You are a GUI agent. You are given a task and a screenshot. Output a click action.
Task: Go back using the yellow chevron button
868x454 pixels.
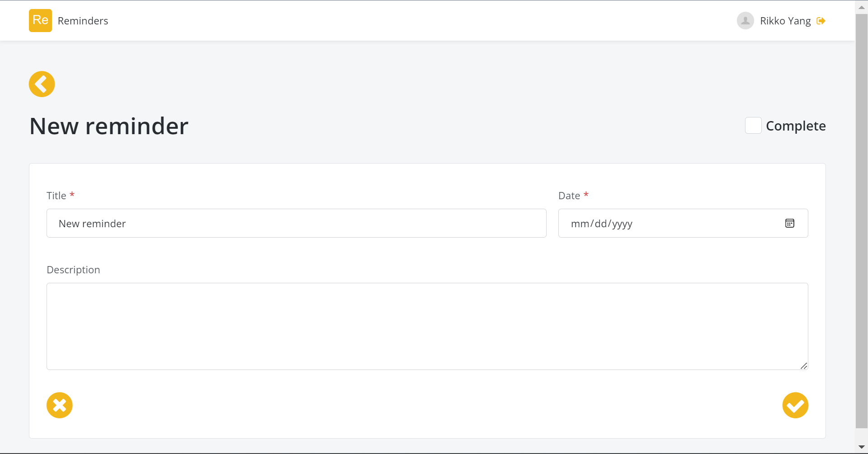[42, 84]
